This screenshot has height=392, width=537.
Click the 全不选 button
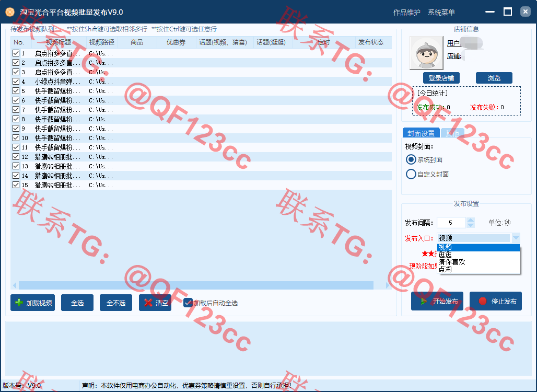click(x=116, y=303)
